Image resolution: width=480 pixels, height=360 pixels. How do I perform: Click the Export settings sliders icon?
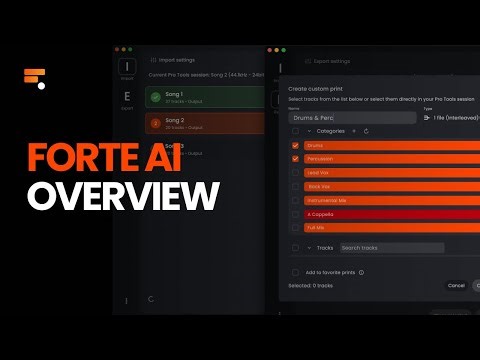pos(308,61)
